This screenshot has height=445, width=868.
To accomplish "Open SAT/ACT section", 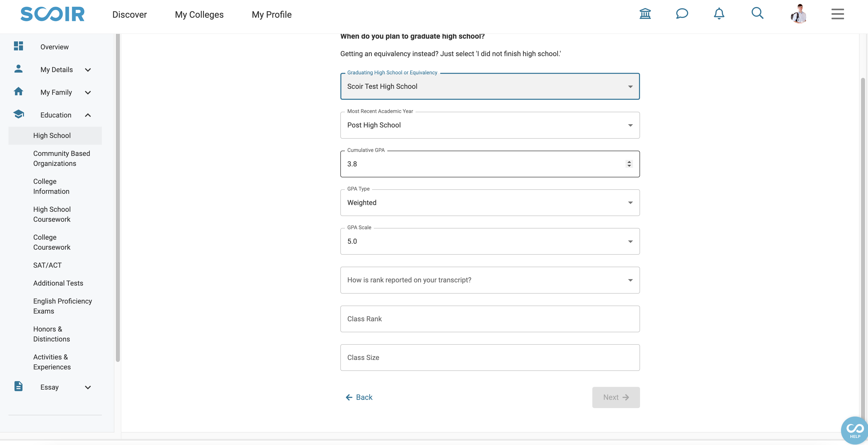I will tap(47, 265).
